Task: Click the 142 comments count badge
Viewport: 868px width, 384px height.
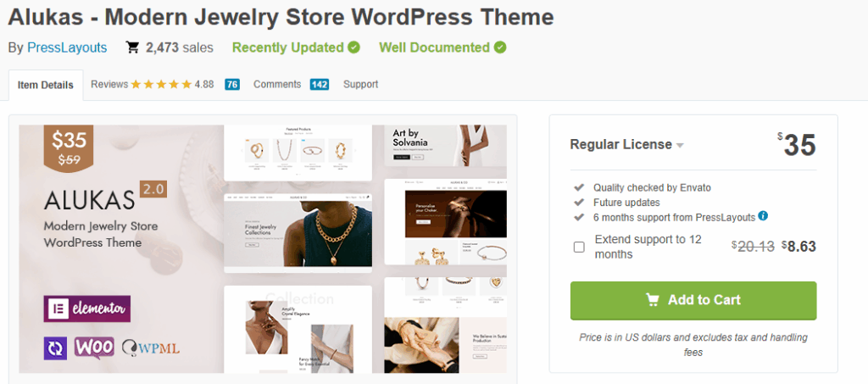Action: coord(320,85)
